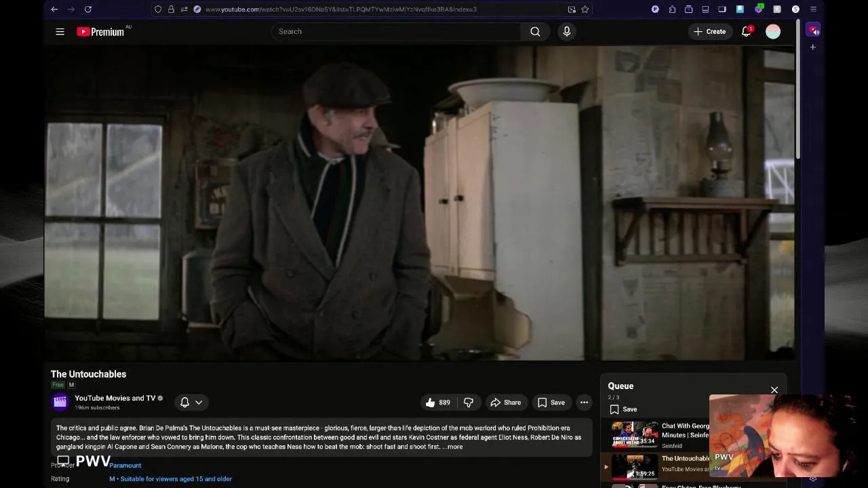Image resolution: width=868 pixels, height=488 pixels.
Task: Close the Queue panel with the X
Action: pos(774,390)
